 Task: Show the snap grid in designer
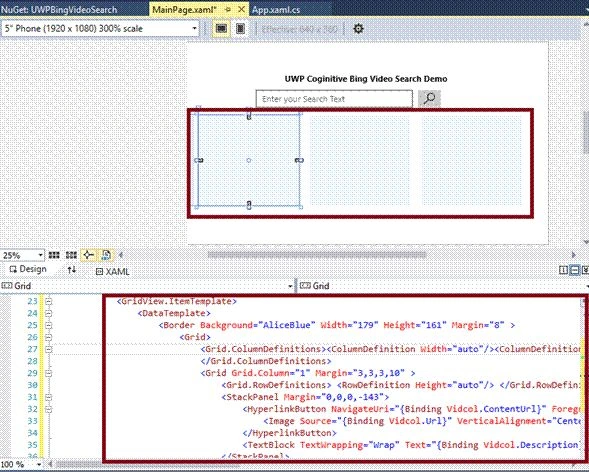tap(54, 255)
